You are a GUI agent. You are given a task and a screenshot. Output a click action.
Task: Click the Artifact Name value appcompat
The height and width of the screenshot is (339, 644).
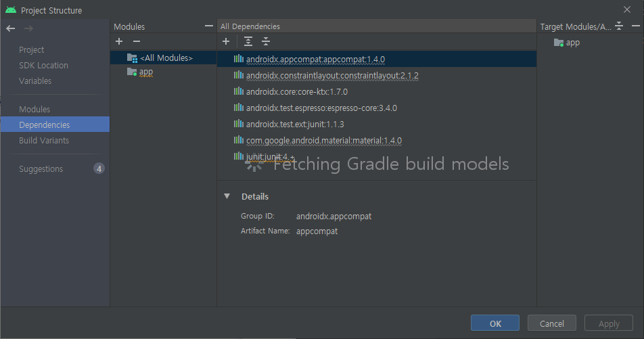[317, 231]
